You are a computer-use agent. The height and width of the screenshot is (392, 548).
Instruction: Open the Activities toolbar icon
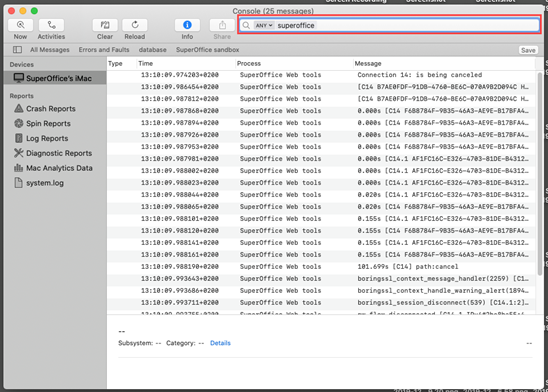click(x=51, y=25)
